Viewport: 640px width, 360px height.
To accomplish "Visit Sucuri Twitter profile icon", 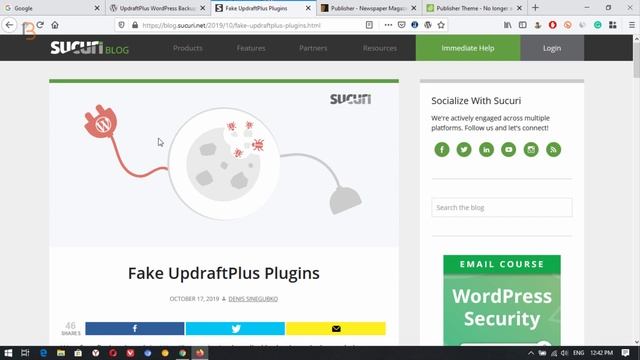I will [x=464, y=149].
